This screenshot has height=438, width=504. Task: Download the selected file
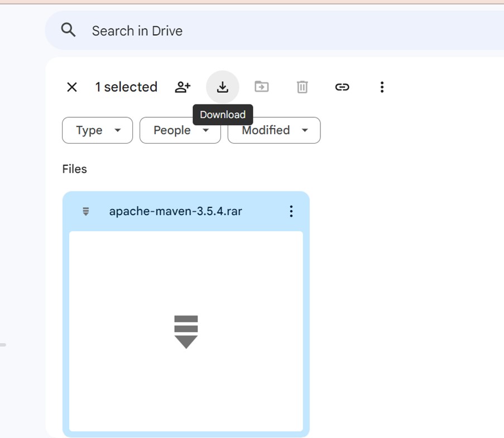tap(222, 87)
